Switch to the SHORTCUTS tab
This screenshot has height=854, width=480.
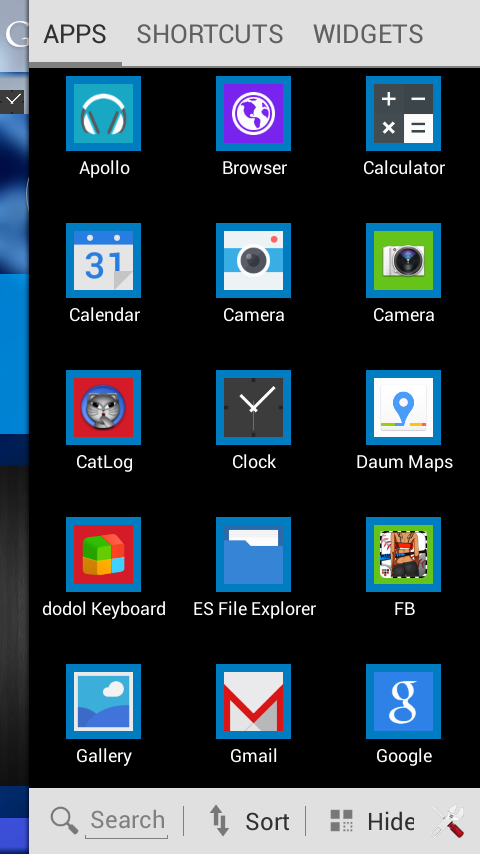point(210,34)
